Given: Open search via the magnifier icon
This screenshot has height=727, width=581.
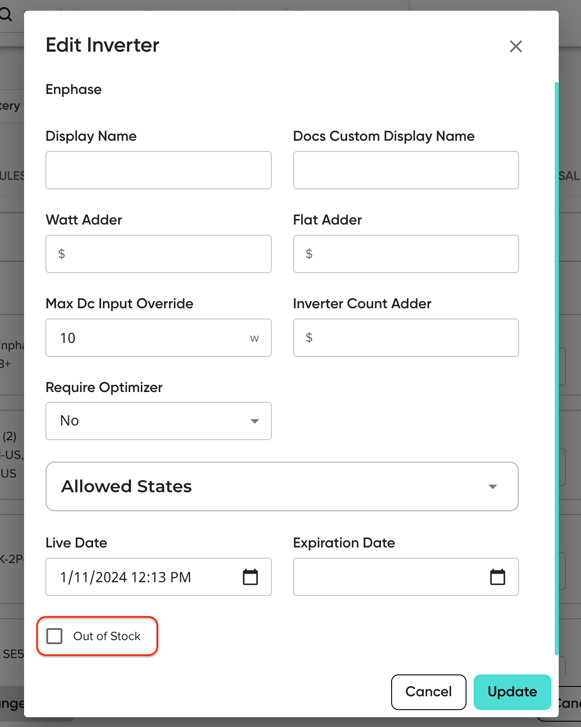Looking at the screenshot, I should [x=6, y=14].
